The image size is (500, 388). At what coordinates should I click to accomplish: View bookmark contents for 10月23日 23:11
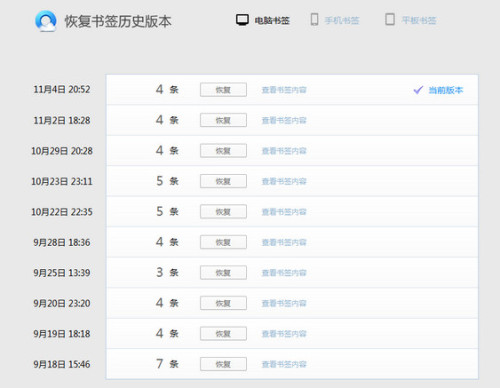(x=284, y=181)
